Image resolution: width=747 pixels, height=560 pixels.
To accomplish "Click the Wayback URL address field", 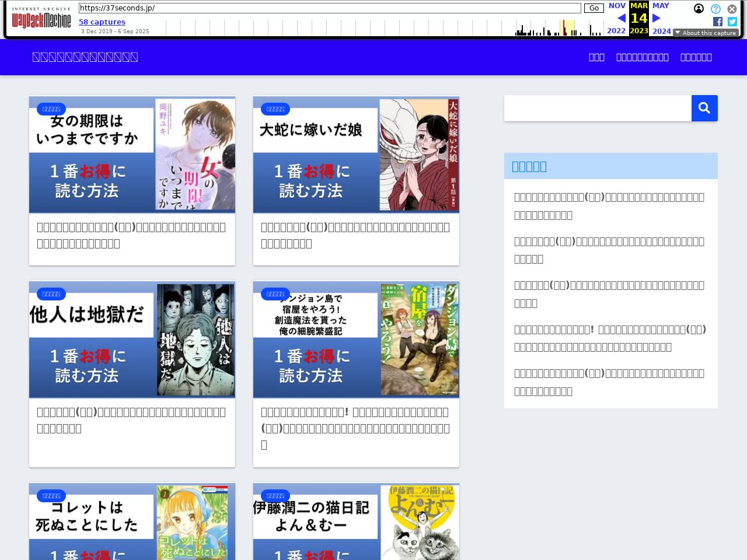I will 330,8.
